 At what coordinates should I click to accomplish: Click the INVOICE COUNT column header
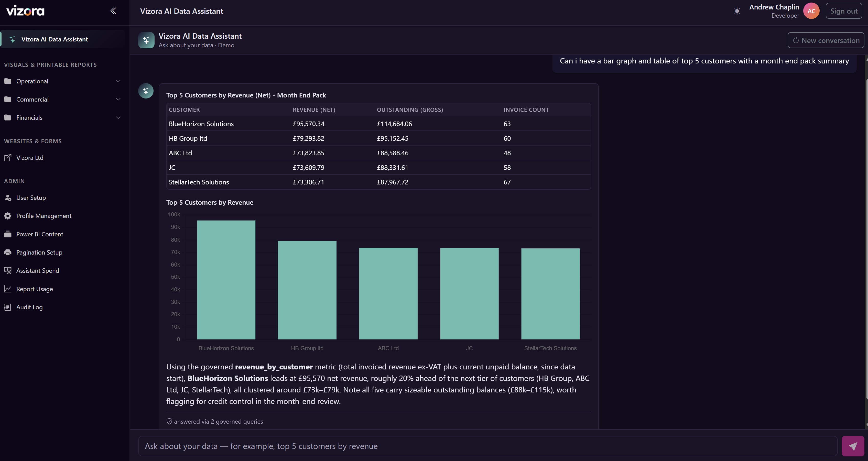(526, 110)
